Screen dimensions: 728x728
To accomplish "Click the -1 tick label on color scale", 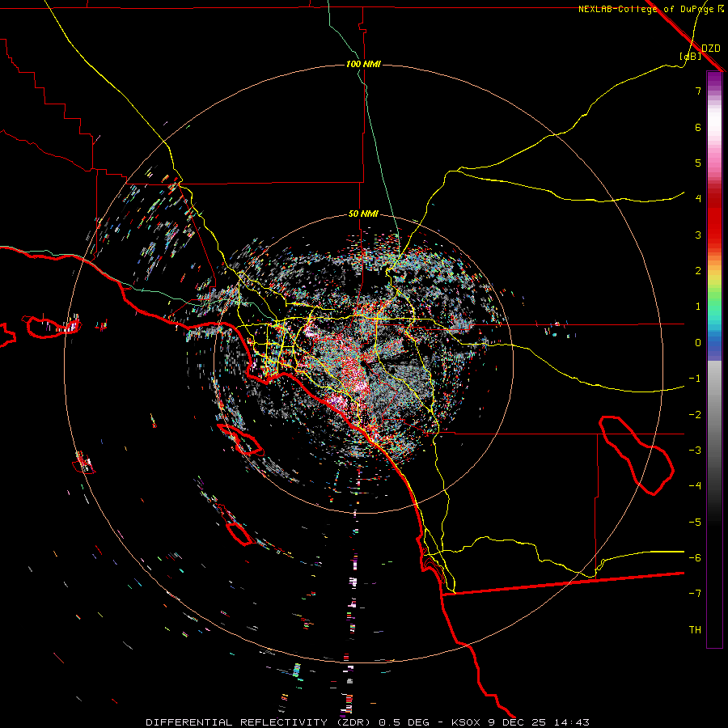I will pos(695,379).
